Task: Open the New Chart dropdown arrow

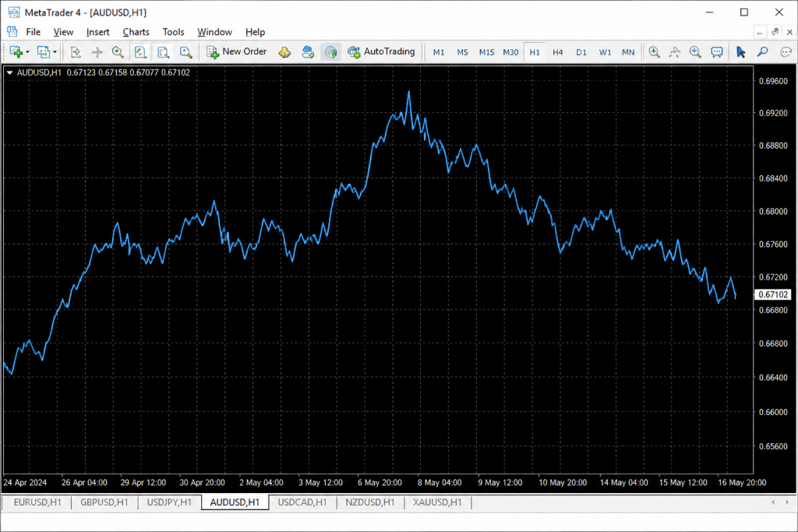Action: [27, 52]
